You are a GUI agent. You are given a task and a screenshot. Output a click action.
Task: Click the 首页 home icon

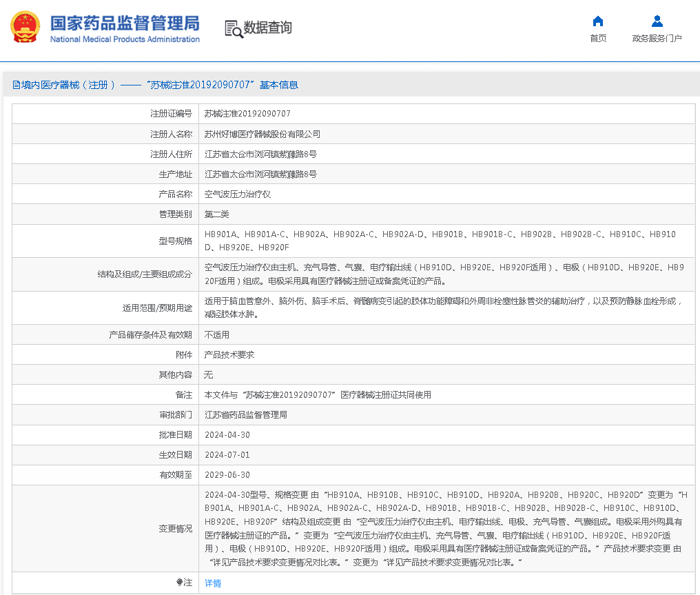tap(598, 21)
